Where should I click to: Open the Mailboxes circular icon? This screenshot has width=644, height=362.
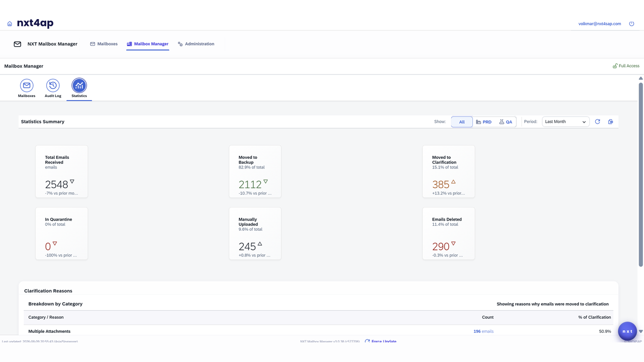27,85
